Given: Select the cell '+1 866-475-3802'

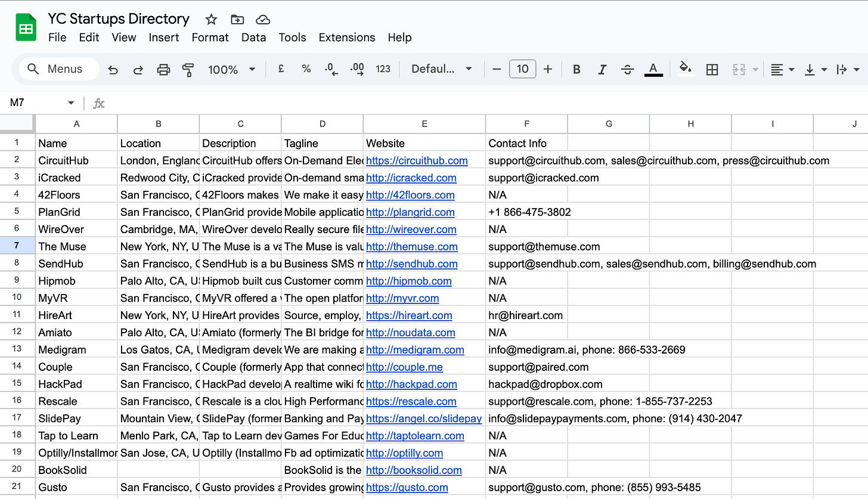Looking at the screenshot, I should tap(526, 212).
